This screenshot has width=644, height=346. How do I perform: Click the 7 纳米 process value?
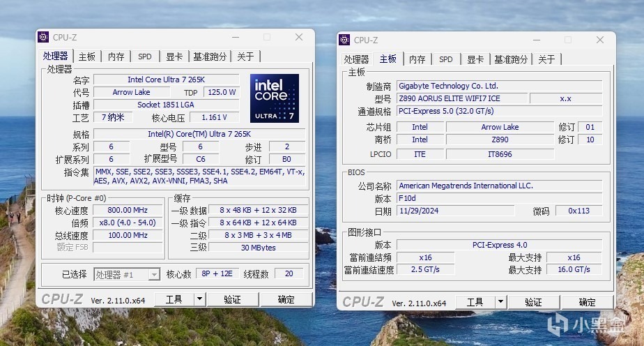113,117
